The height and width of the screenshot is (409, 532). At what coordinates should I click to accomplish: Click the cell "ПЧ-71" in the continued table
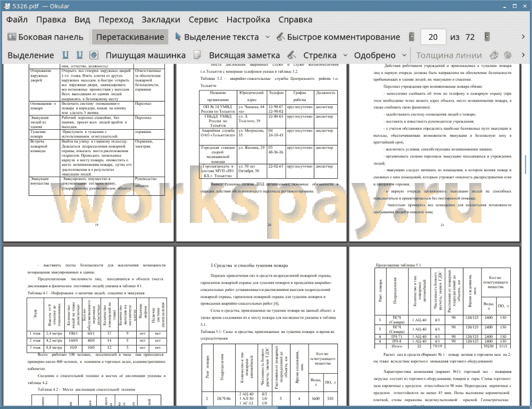(x=397, y=337)
